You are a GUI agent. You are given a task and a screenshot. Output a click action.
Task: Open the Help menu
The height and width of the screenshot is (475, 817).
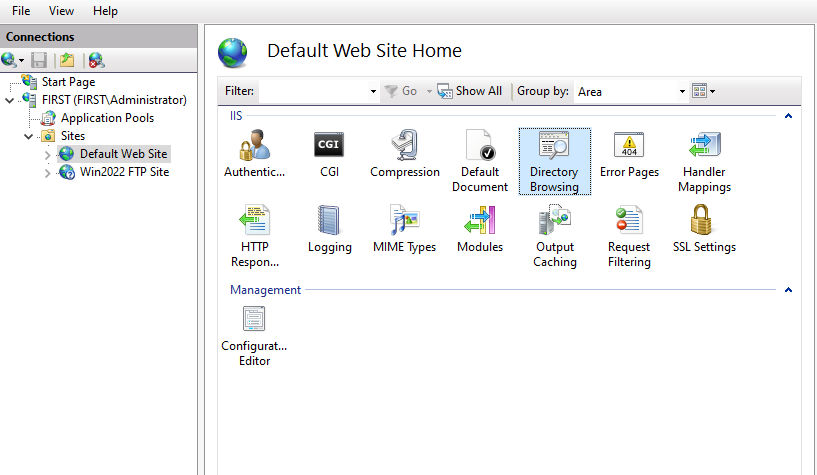click(105, 10)
